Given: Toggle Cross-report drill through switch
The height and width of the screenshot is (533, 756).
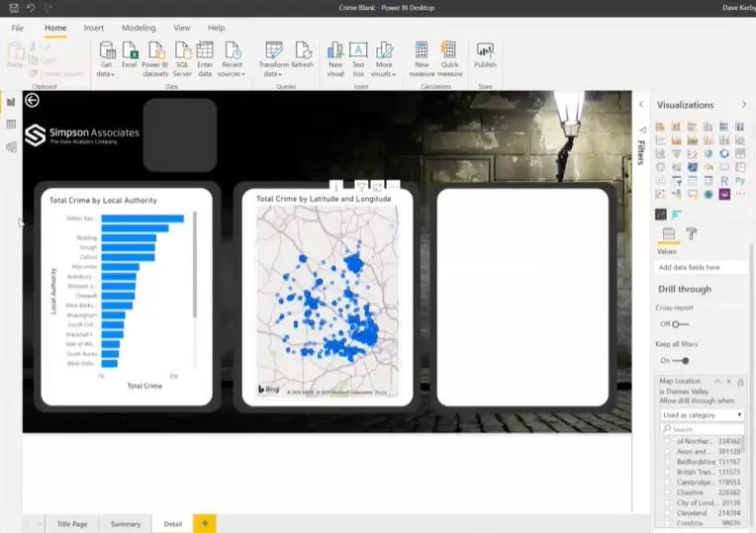Looking at the screenshot, I should tap(681, 324).
